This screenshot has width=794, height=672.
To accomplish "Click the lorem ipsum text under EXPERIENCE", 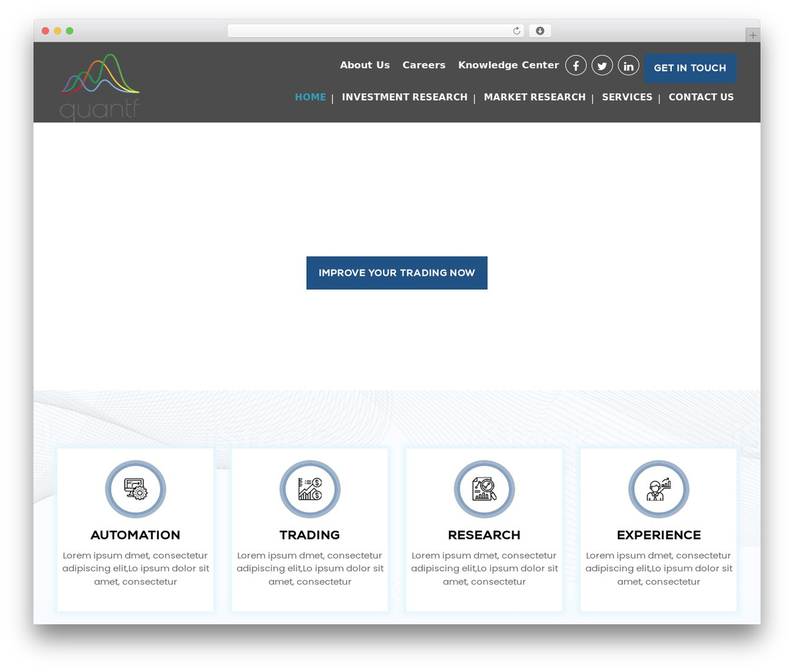I will 659,568.
